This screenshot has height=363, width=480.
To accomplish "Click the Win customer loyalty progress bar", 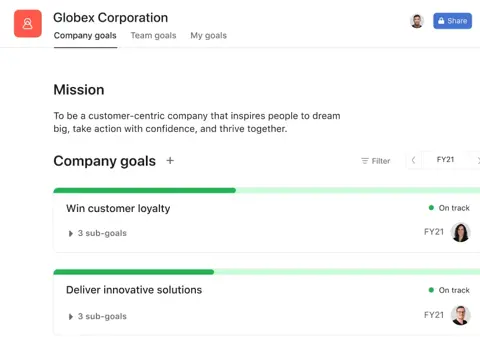I will tap(267, 190).
